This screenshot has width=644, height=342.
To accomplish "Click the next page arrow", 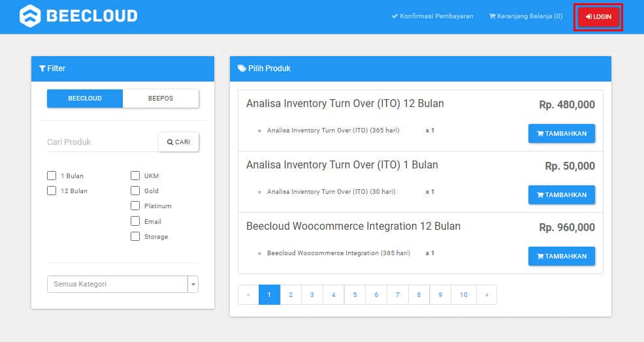I will tap(487, 295).
